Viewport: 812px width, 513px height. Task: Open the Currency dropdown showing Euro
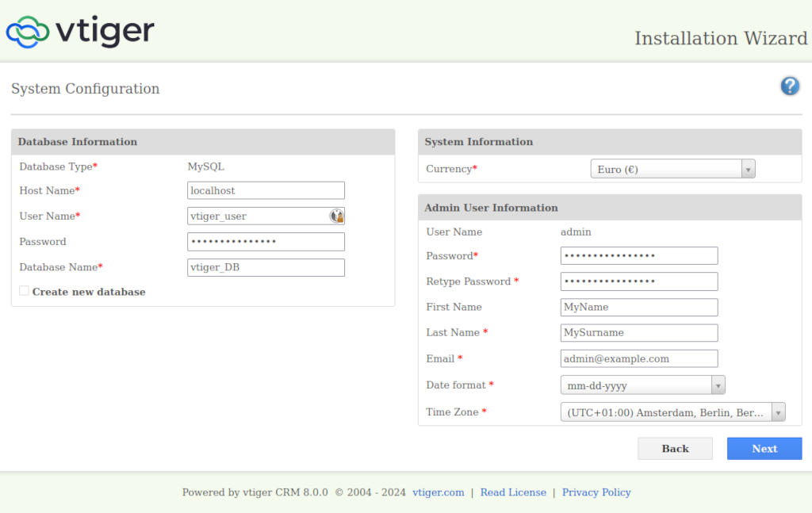pos(672,169)
